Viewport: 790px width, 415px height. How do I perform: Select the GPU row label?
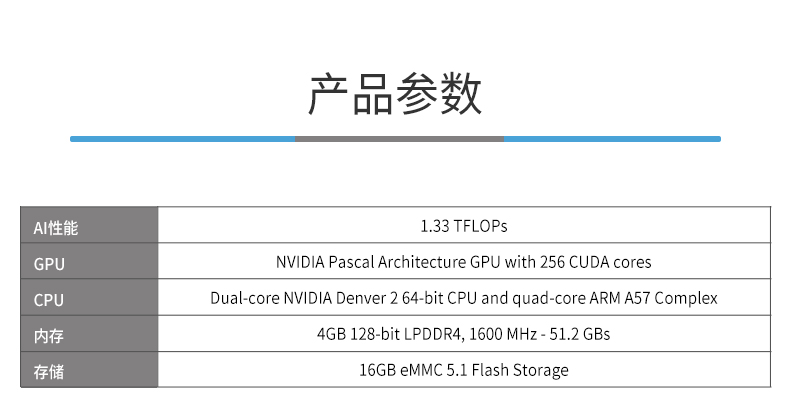point(49,264)
